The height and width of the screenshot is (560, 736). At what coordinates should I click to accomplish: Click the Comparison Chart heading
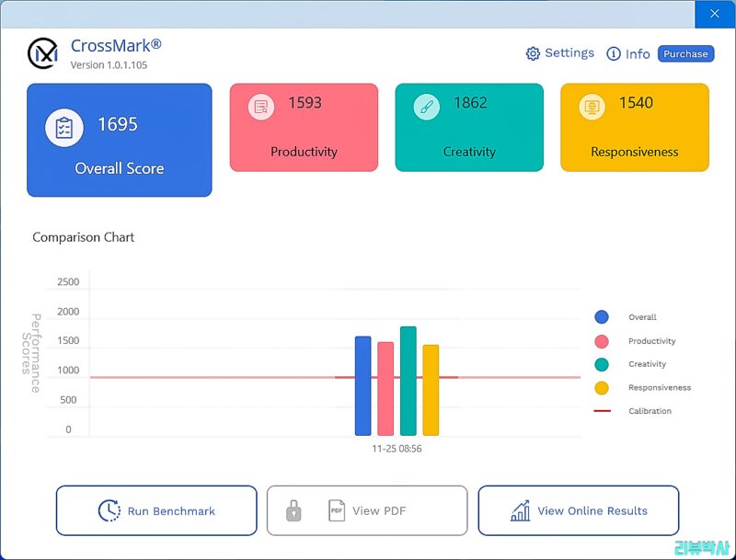click(x=83, y=237)
